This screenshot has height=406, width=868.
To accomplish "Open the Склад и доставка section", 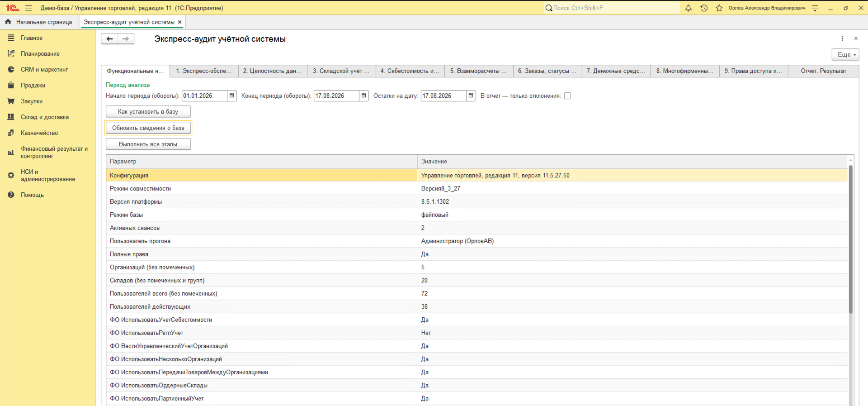I will [47, 117].
